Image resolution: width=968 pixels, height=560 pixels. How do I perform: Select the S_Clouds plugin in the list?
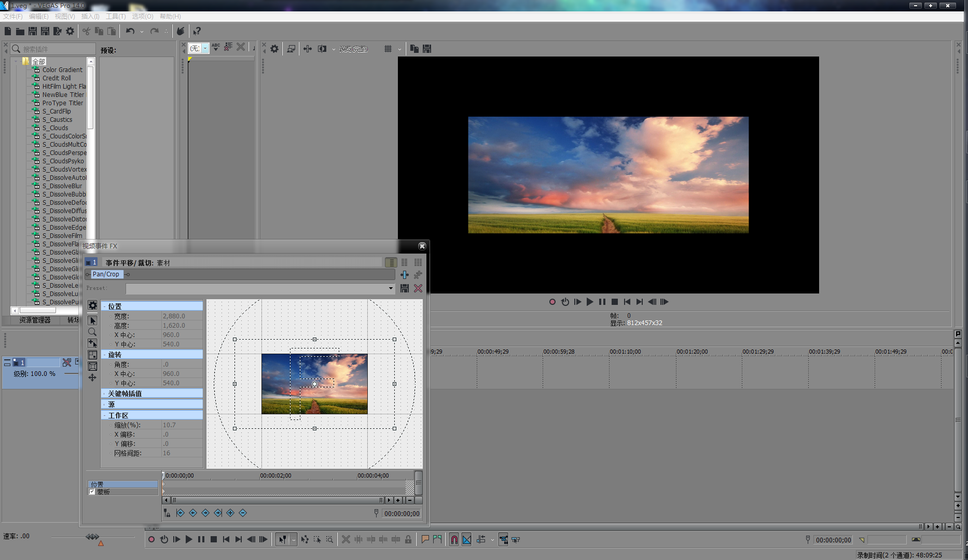point(55,128)
